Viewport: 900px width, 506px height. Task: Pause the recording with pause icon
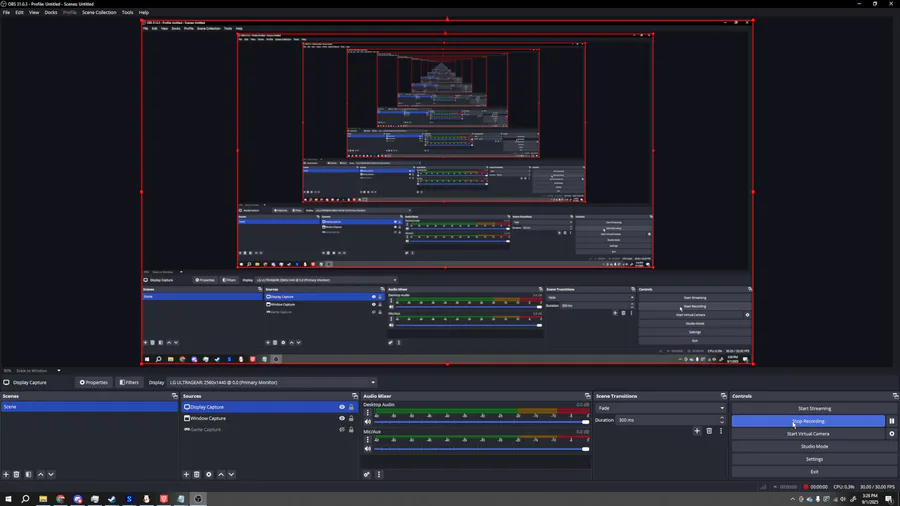click(x=892, y=421)
